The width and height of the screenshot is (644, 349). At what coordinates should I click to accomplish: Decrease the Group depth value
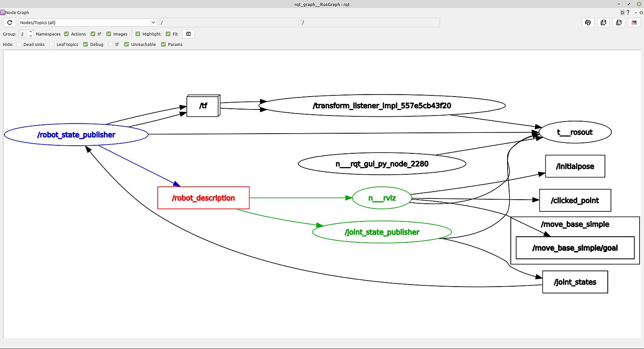31,36
